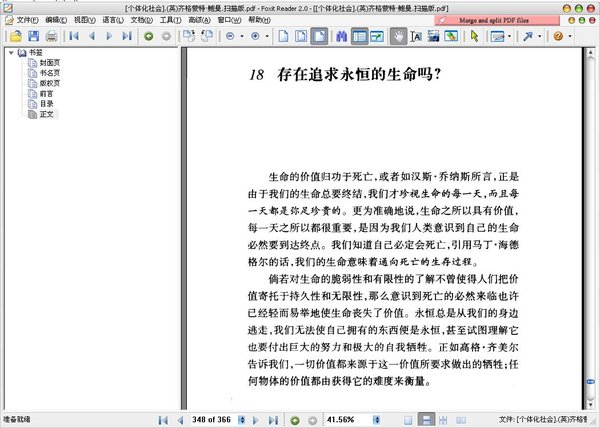Toggle the Fit Width view button
600x428 pixels.
319,36
